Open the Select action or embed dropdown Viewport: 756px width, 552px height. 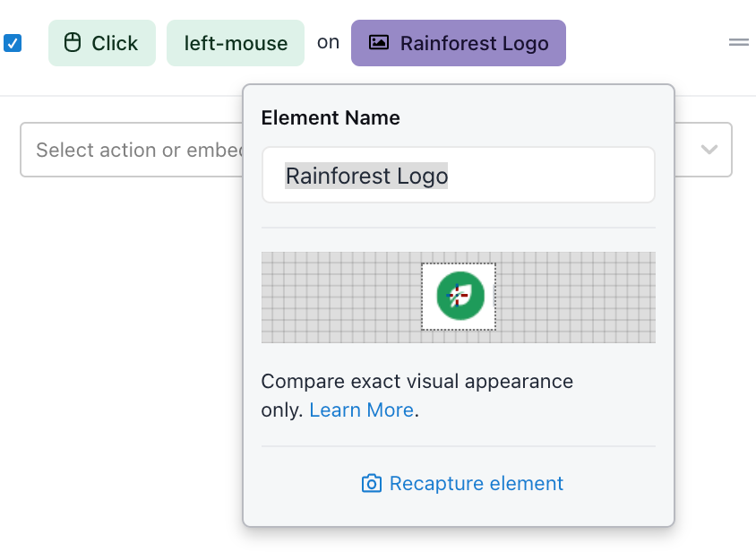click(375, 150)
